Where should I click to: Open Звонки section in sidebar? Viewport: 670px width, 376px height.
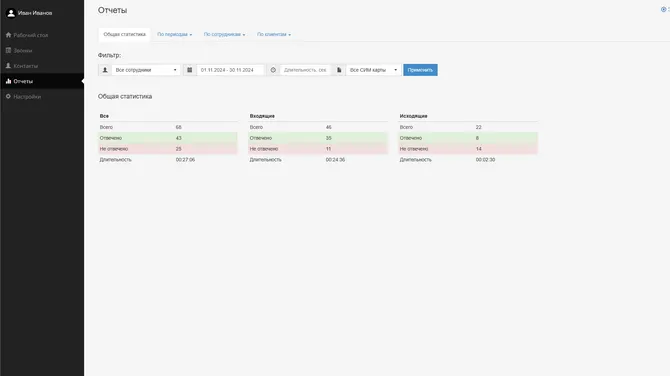click(x=23, y=50)
